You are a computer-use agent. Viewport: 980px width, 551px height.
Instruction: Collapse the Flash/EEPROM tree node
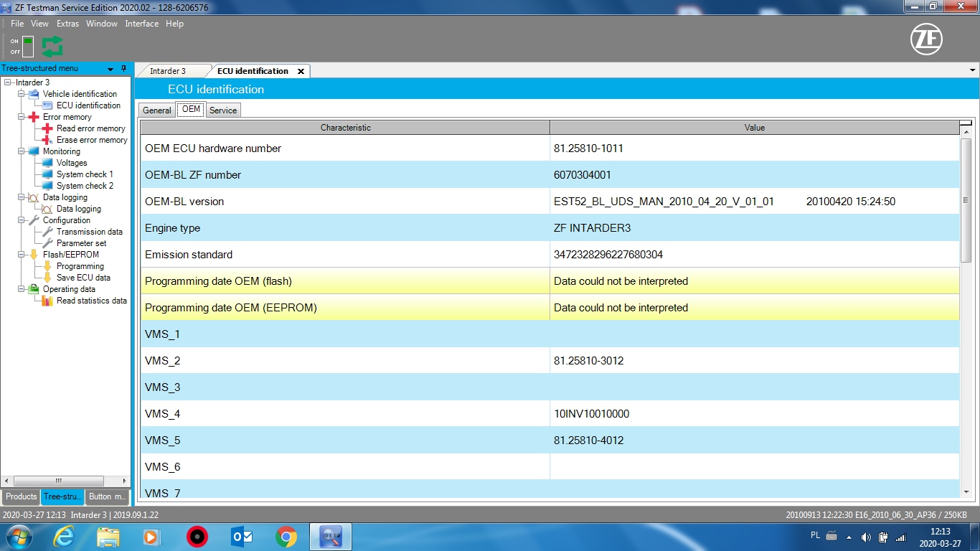click(x=22, y=255)
